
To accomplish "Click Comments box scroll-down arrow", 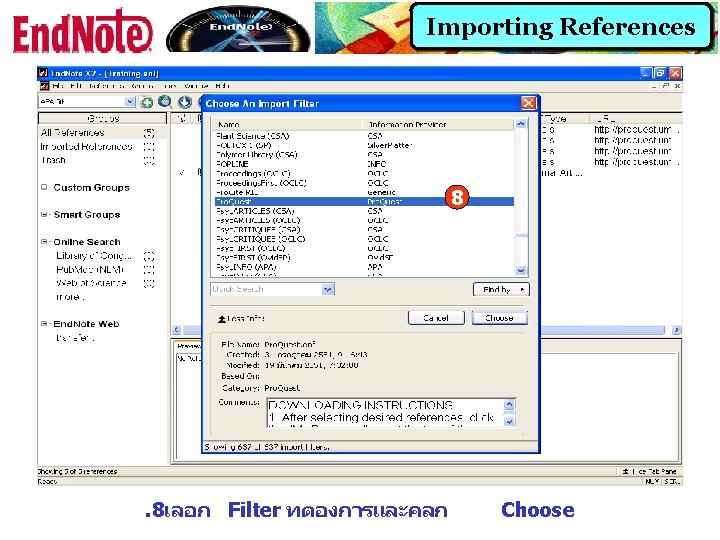I will coord(509,422).
